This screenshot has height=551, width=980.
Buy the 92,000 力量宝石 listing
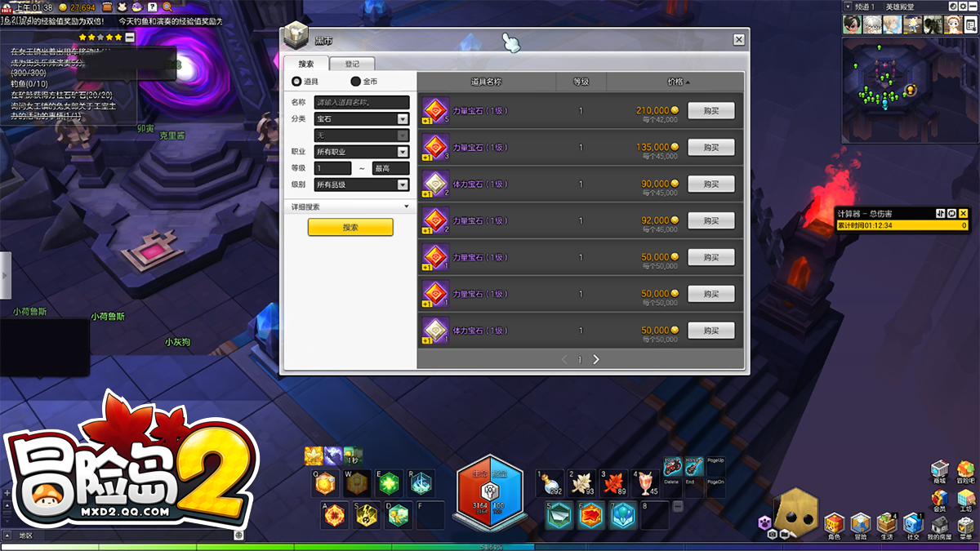(x=711, y=220)
